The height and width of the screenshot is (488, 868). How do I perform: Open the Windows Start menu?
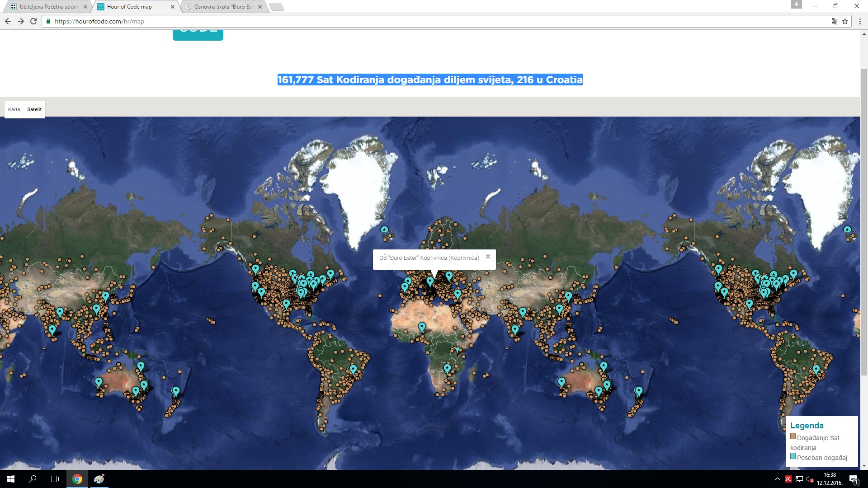click(11, 479)
